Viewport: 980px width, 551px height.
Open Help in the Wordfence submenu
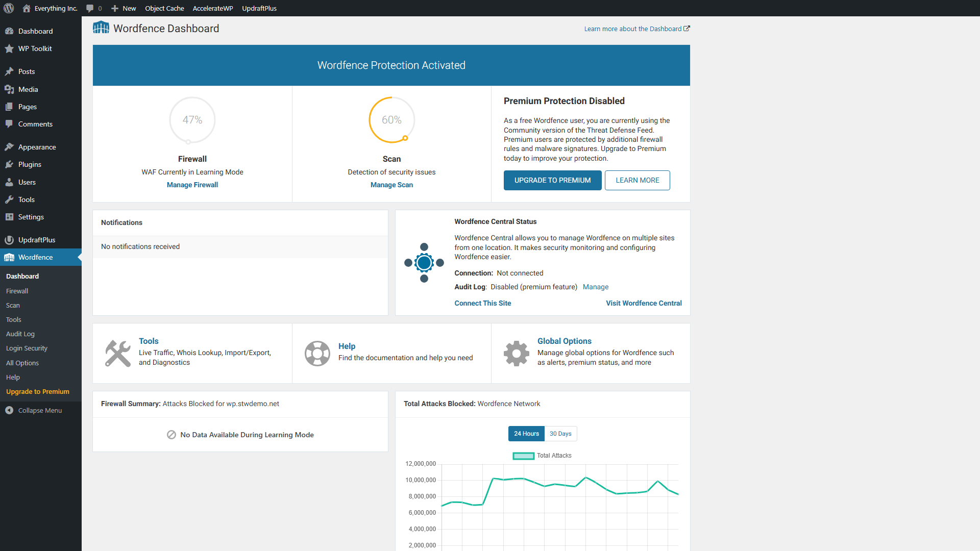tap(13, 377)
